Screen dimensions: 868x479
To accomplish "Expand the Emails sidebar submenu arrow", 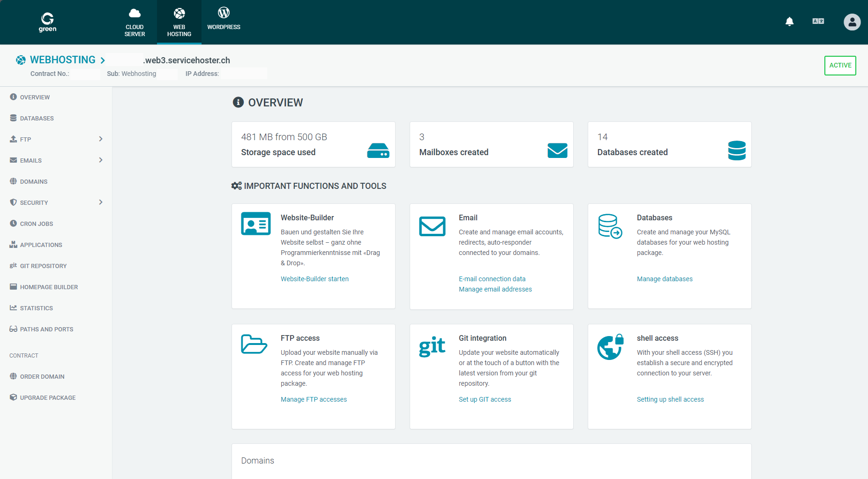I will pos(101,160).
